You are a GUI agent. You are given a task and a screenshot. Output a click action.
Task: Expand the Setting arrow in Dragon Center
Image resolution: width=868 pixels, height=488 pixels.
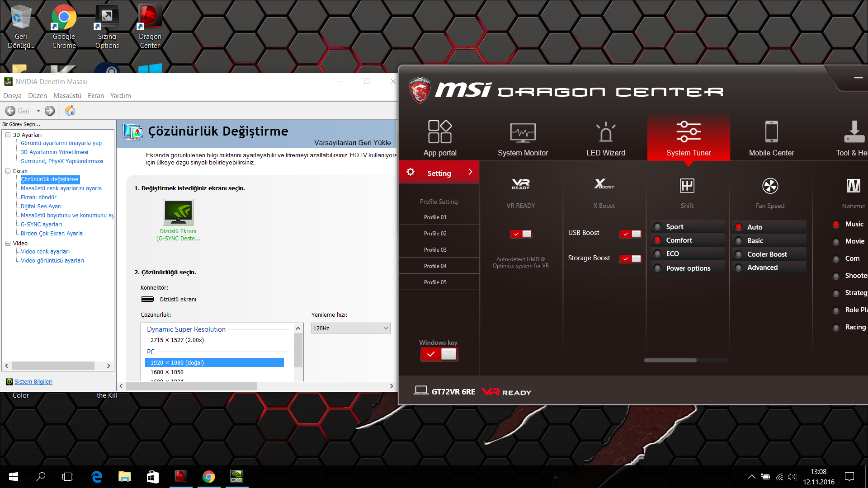point(470,172)
